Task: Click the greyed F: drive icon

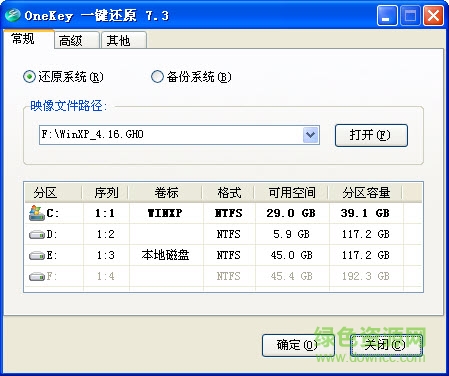Action: pos(37,276)
